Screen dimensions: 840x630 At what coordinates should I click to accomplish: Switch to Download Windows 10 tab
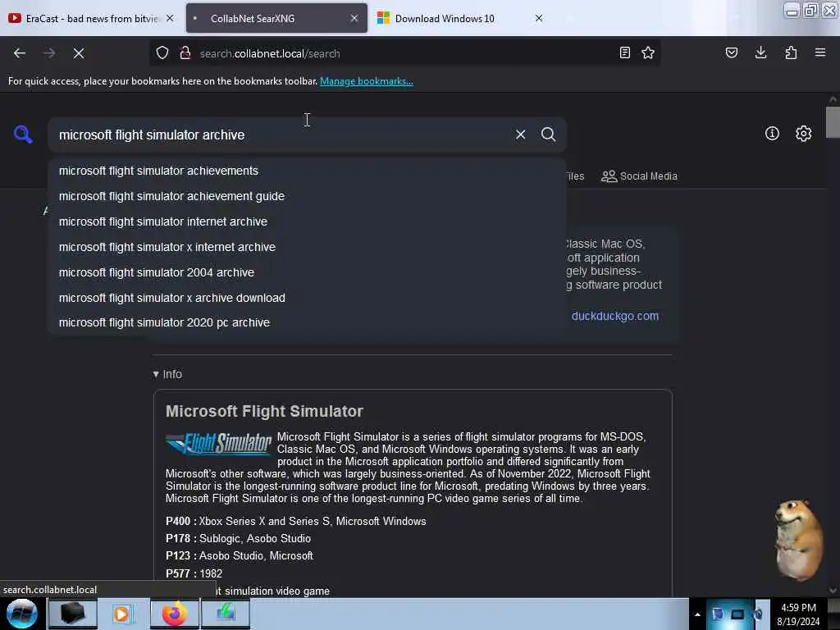(461, 18)
